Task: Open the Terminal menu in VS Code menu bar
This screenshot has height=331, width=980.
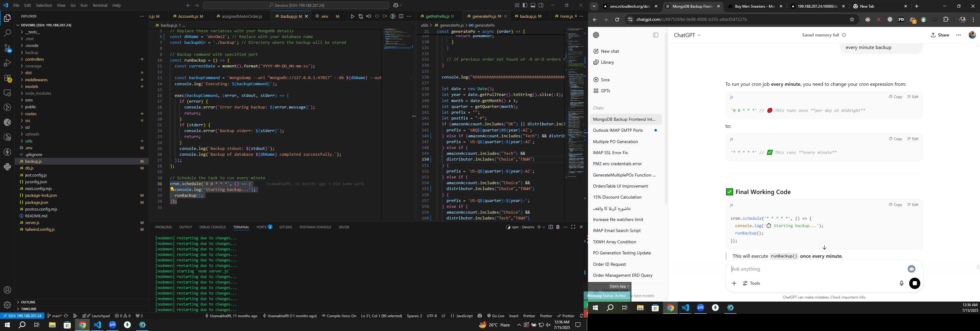Action: pos(100,5)
